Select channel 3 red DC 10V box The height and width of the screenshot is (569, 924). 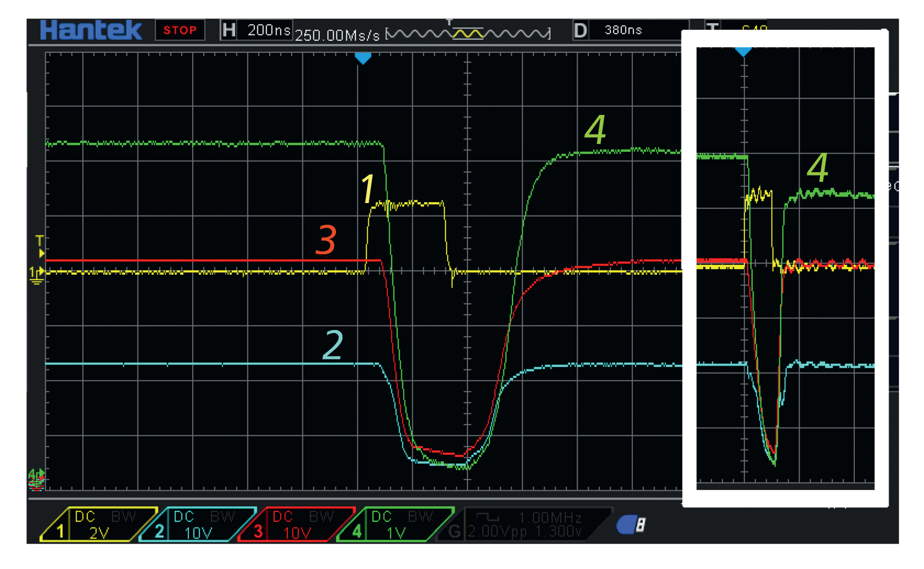(296, 524)
